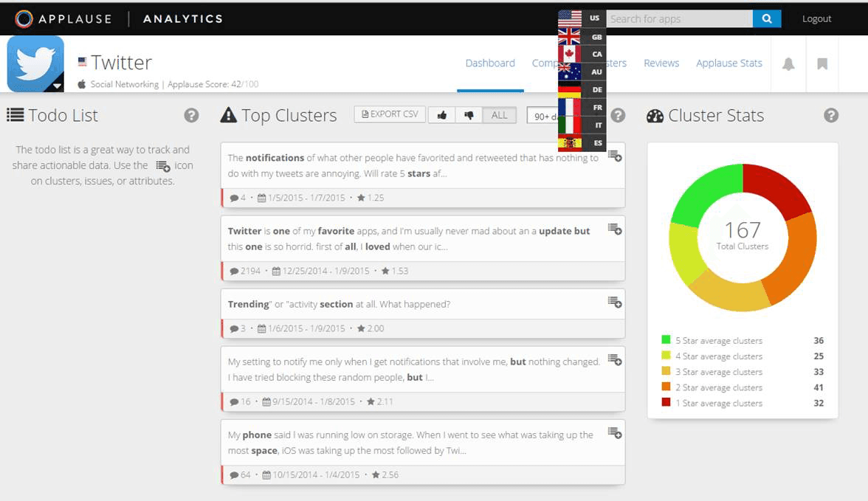The height and width of the screenshot is (501, 868).
Task: Click the search magnifier button
Action: (767, 19)
